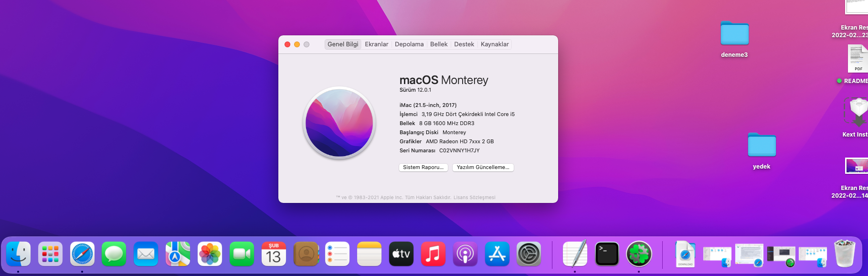Open Reminders from the Dock

pyautogui.click(x=338, y=254)
